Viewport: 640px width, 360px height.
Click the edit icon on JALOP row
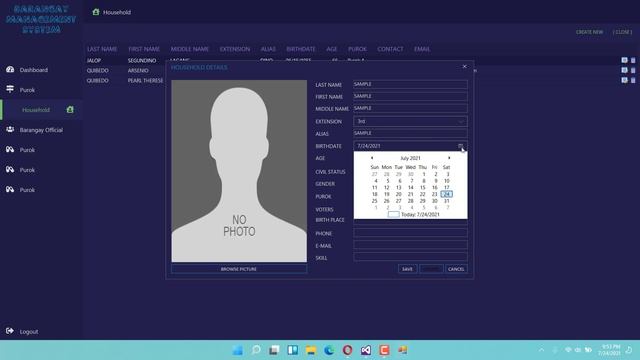tap(624, 60)
